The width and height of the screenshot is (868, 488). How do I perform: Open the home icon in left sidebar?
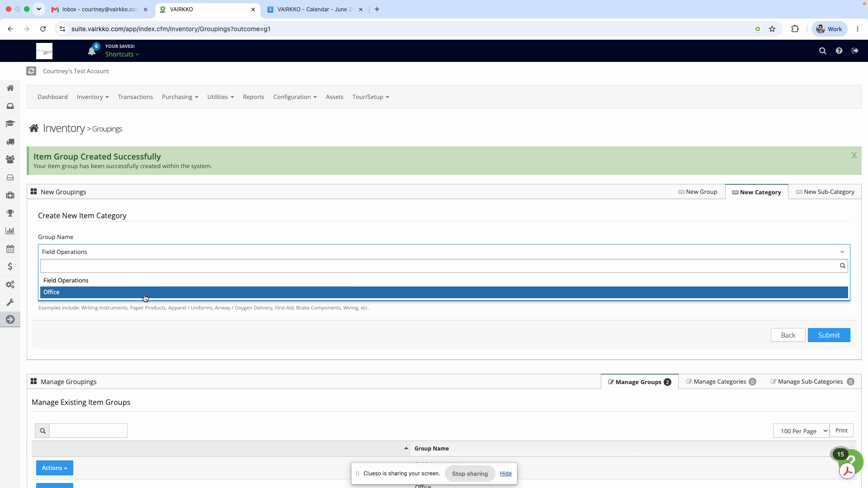10,88
